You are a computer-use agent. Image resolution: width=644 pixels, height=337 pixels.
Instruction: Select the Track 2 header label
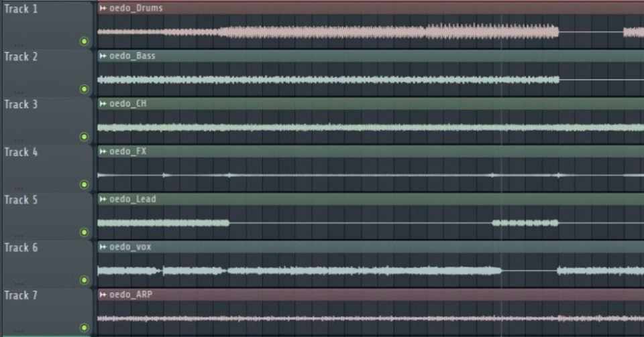coord(21,56)
